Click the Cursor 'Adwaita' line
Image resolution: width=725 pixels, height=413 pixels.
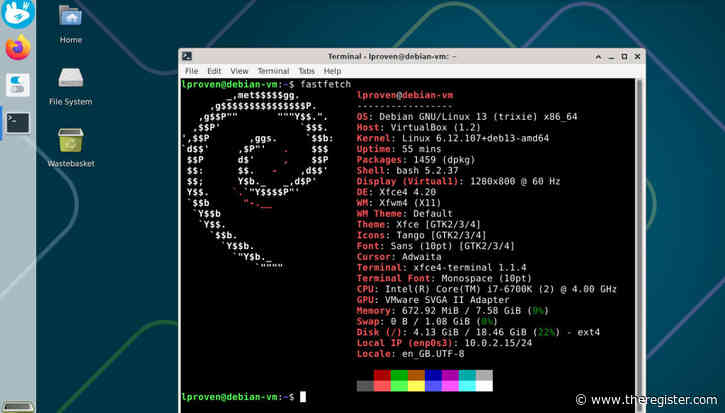tap(399, 257)
